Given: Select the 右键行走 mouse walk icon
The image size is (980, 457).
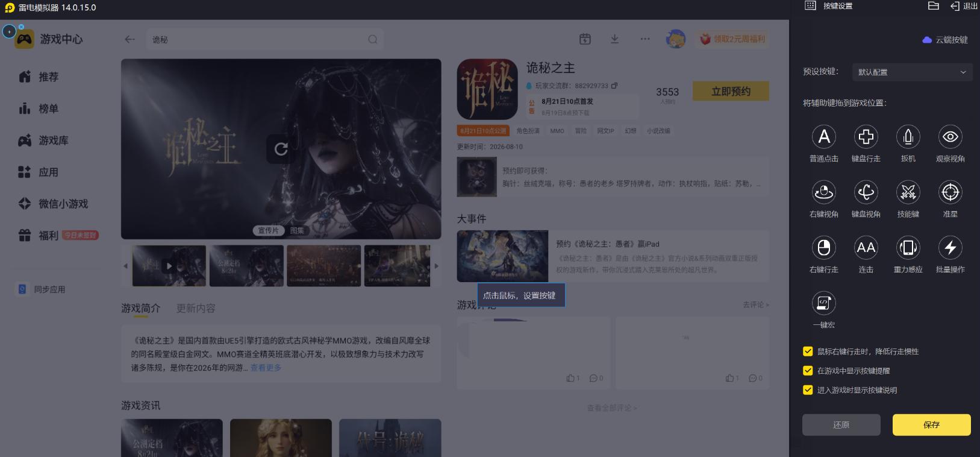Looking at the screenshot, I should pyautogui.click(x=824, y=248).
